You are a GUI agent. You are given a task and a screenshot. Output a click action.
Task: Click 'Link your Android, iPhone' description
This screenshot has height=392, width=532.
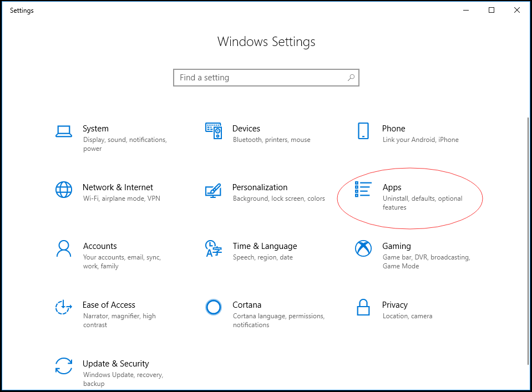click(x=420, y=140)
